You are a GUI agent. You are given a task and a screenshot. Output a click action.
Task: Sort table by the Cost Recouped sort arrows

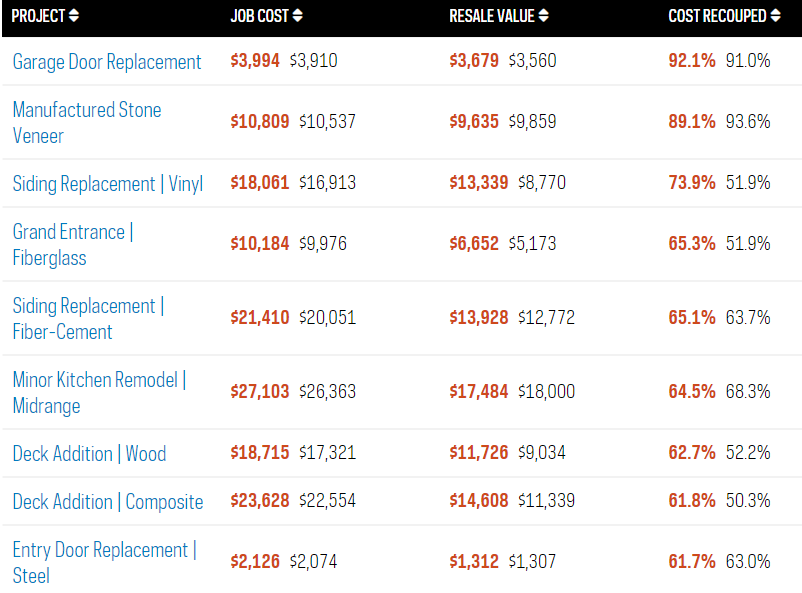(x=775, y=16)
